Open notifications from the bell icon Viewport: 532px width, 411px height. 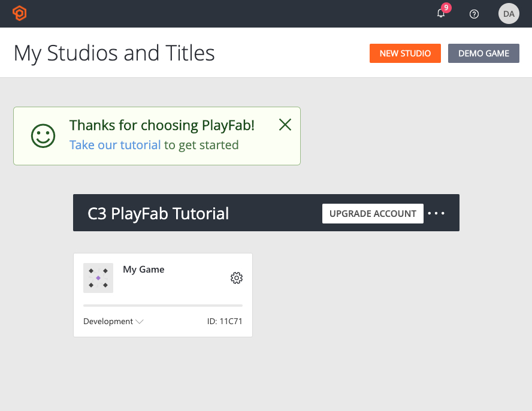click(440, 13)
